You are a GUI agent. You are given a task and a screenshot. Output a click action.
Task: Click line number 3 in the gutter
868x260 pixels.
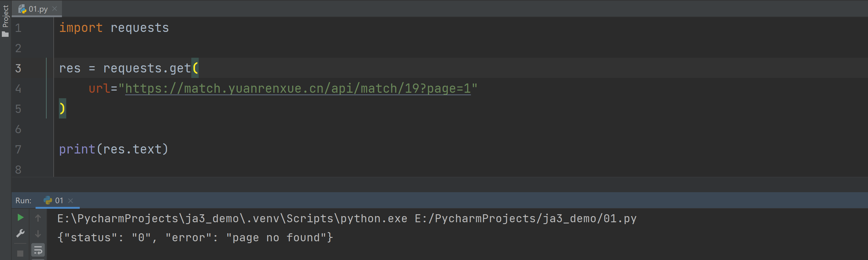[18, 68]
